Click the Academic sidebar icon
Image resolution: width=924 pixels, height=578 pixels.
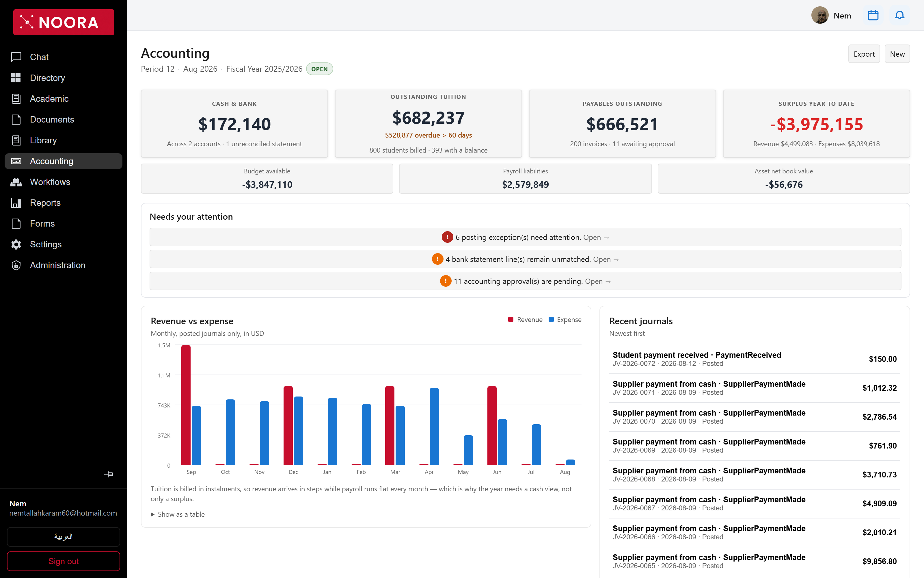(16, 99)
